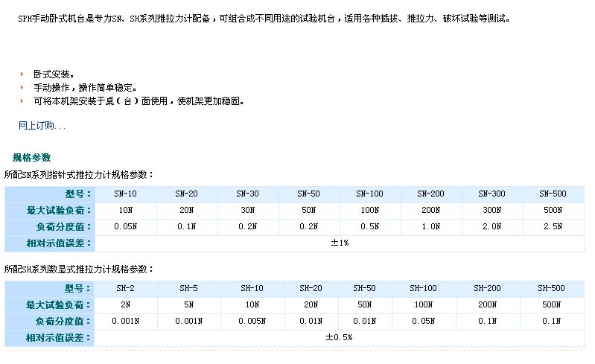Select the 规格参数 section heading
This screenshot has width=595, height=364.
click(x=31, y=157)
